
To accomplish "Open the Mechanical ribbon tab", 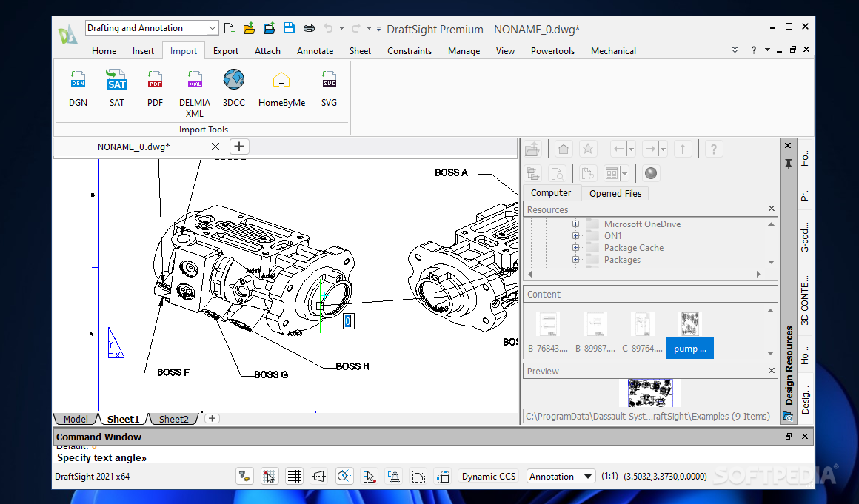I will pos(613,51).
